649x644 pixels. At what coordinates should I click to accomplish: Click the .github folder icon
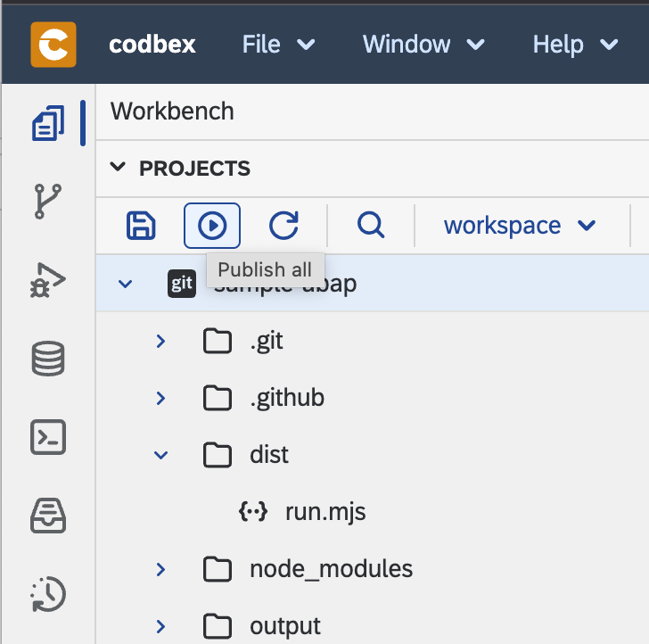218,398
